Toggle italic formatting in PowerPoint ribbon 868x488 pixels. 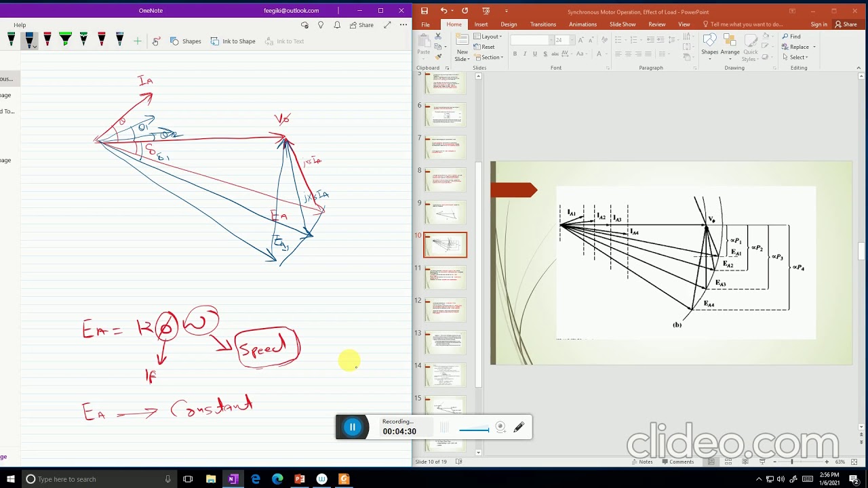pos(525,54)
